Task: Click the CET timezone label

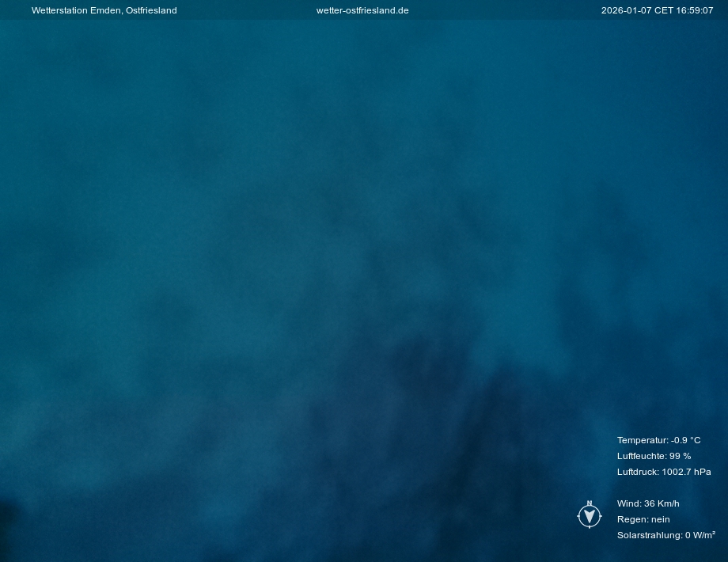Action: click(x=664, y=10)
